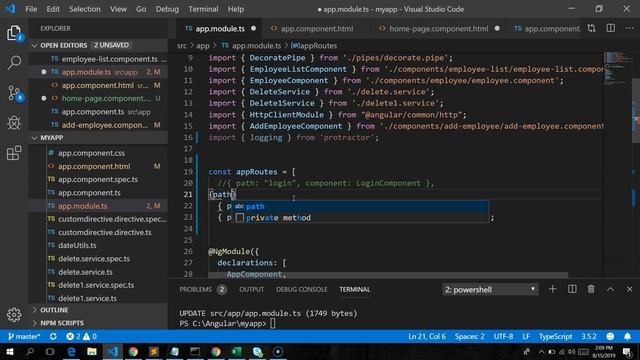Open Edge browser from taskbar
This screenshot has height=360, width=640.
coord(71,351)
